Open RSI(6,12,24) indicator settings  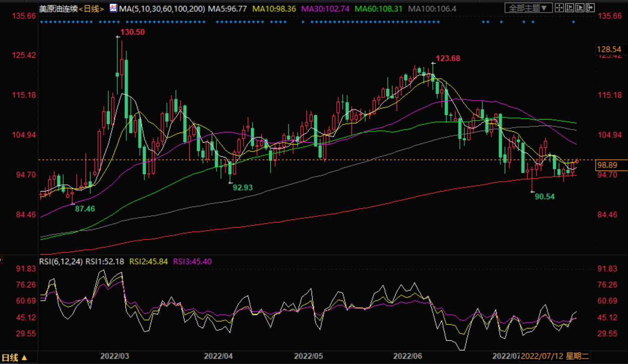click(61, 262)
